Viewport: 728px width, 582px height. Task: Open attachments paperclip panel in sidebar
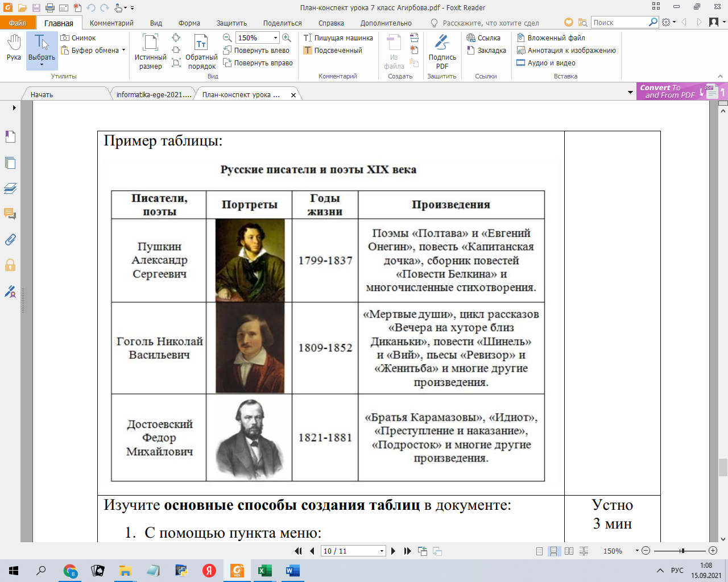pyautogui.click(x=10, y=239)
